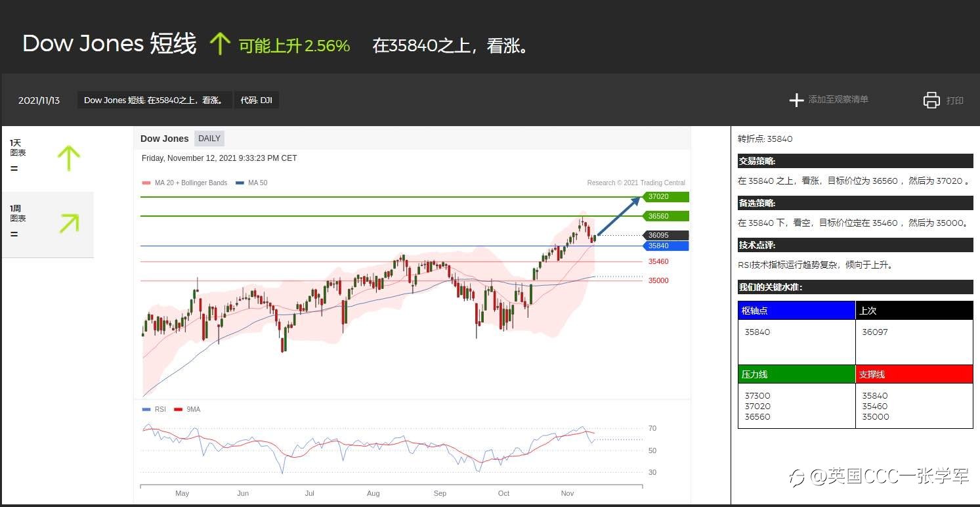This screenshot has width=980, height=507.
Task: Click the RSI技术指标 comment text
Action: point(815,265)
